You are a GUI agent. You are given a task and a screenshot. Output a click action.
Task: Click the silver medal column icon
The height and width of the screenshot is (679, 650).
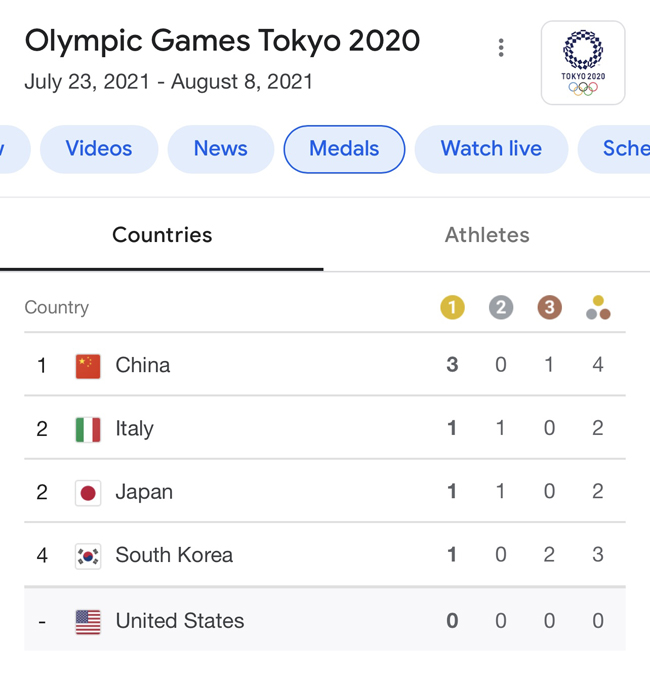pos(501,307)
